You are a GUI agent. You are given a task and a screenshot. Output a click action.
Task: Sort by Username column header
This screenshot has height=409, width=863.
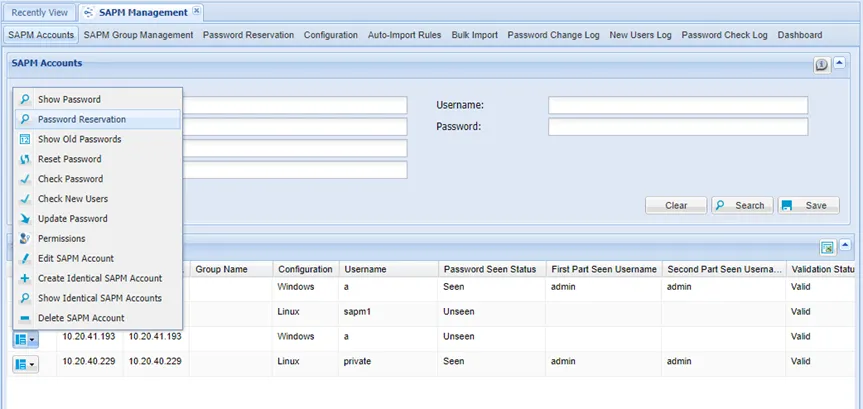pos(389,269)
